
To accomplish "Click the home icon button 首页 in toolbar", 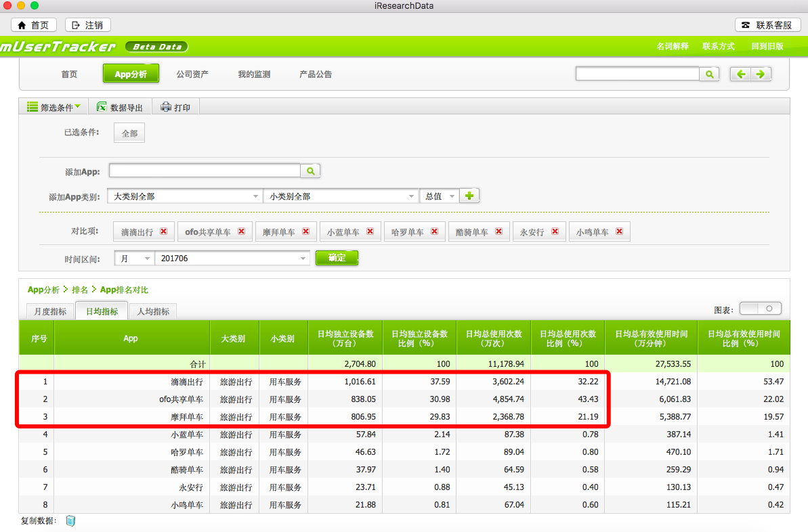I will coord(34,25).
